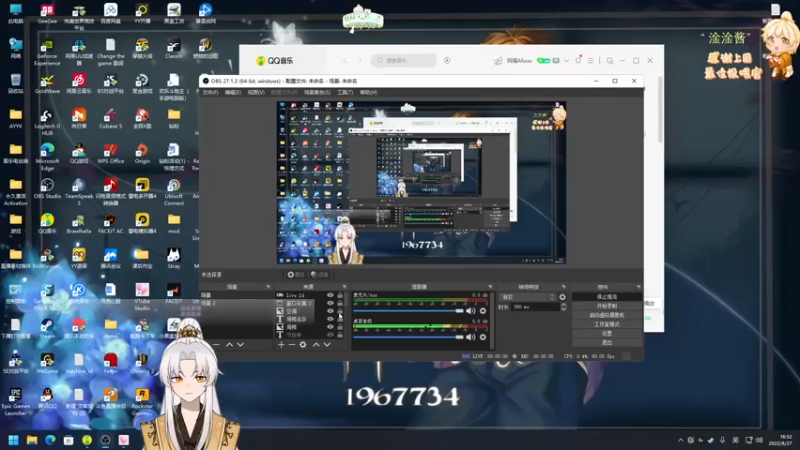The width and height of the screenshot is (800, 450).
Task: Open Brawlhalla desktop shortcut
Action: [79, 223]
